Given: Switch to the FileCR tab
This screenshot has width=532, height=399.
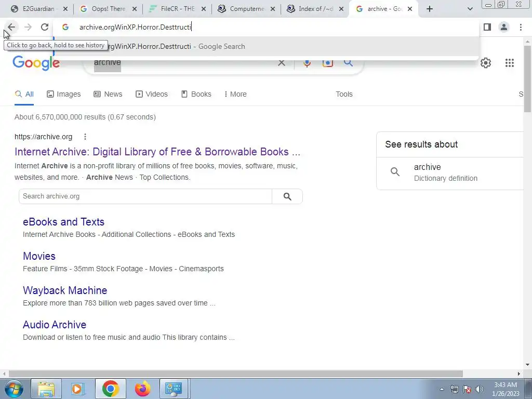Looking at the screenshot, I should (x=177, y=9).
